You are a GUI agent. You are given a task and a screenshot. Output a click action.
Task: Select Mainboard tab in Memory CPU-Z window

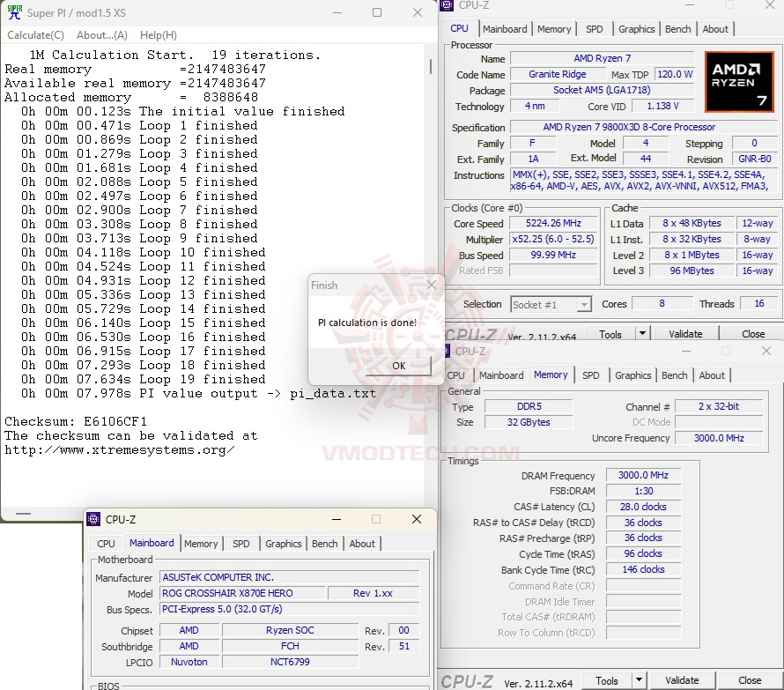(x=501, y=375)
